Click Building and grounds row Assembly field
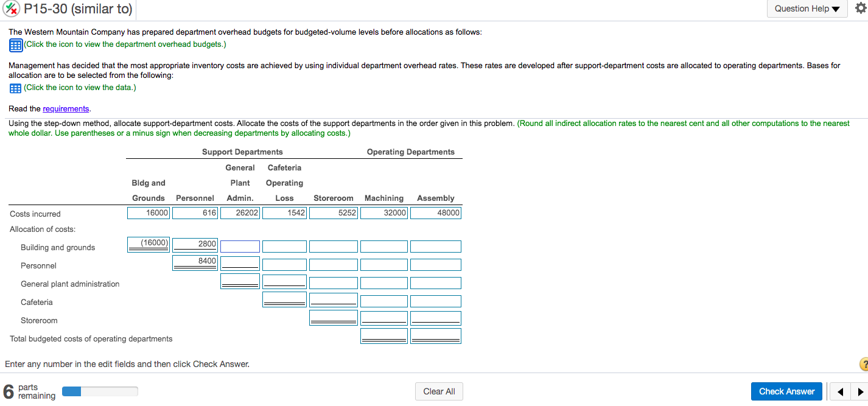868x406 pixels. tap(436, 247)
